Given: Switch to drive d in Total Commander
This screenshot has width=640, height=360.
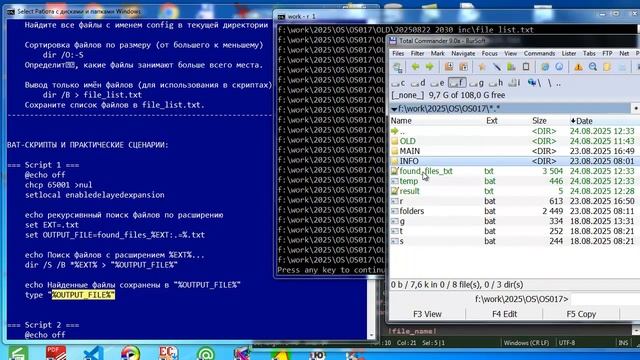Looking at the screenshot, I should coord(418,83).
